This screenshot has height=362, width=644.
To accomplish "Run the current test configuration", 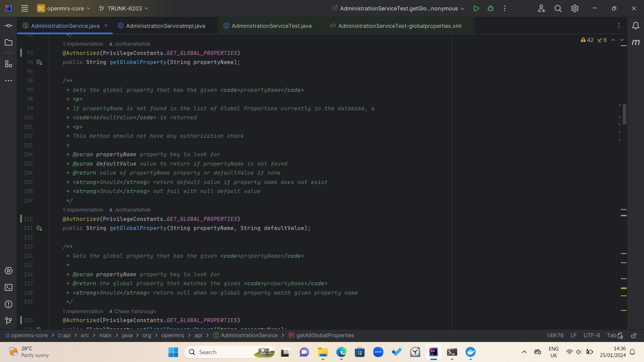I will pyautogui.click(x=476, y=8).
